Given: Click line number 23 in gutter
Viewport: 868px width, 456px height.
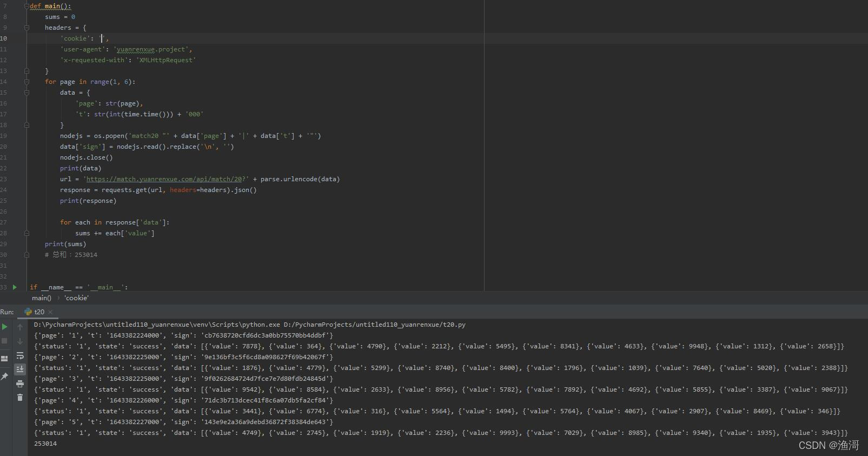Looking at the screenshot, I should click(4, 179).
